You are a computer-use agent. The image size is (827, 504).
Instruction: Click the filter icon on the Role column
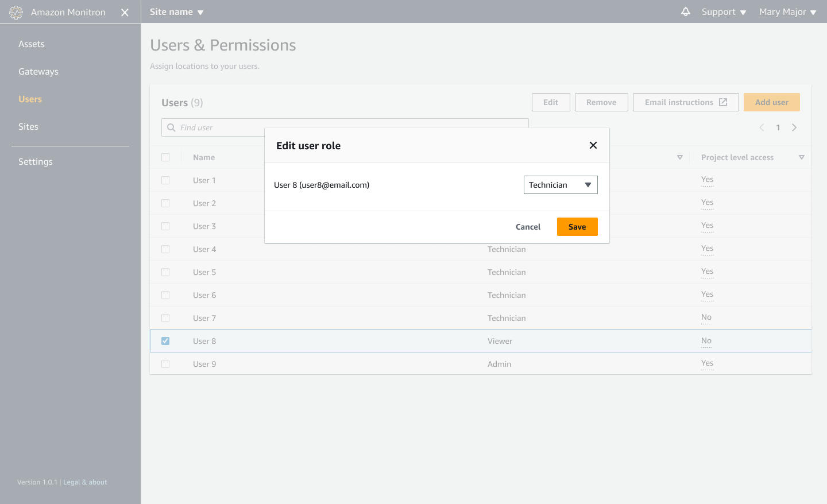click(x=679, y=157)
